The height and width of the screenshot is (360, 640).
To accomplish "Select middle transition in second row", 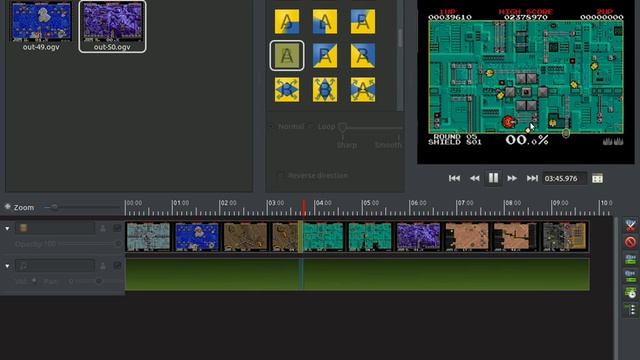I will 325,56.
